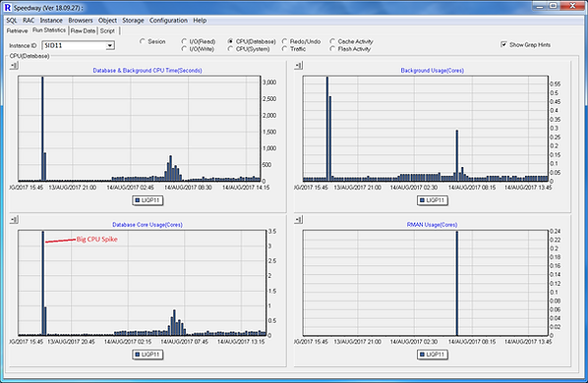Click the expand icon above Background Usage chart

coord(299,66)
